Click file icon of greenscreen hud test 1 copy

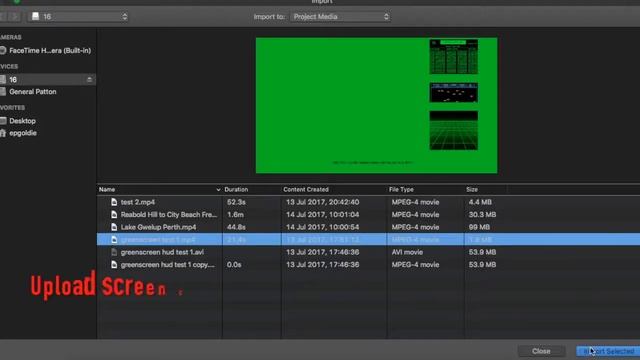114,265
